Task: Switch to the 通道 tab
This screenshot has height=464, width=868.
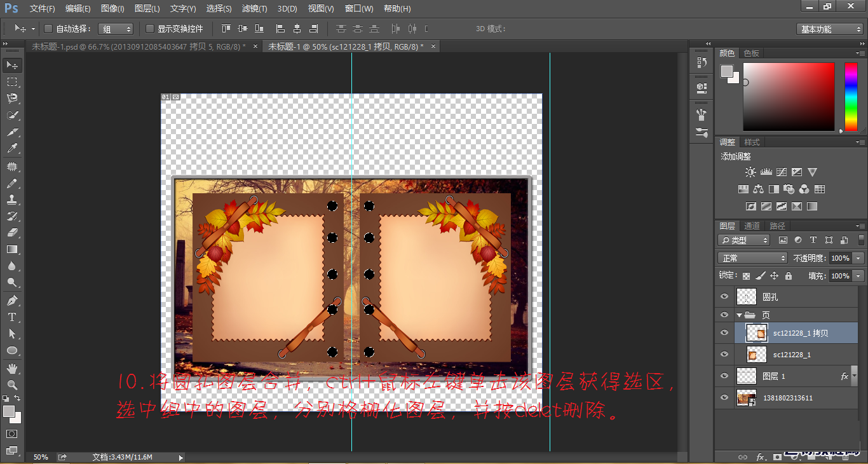Action: click(752, 226)
